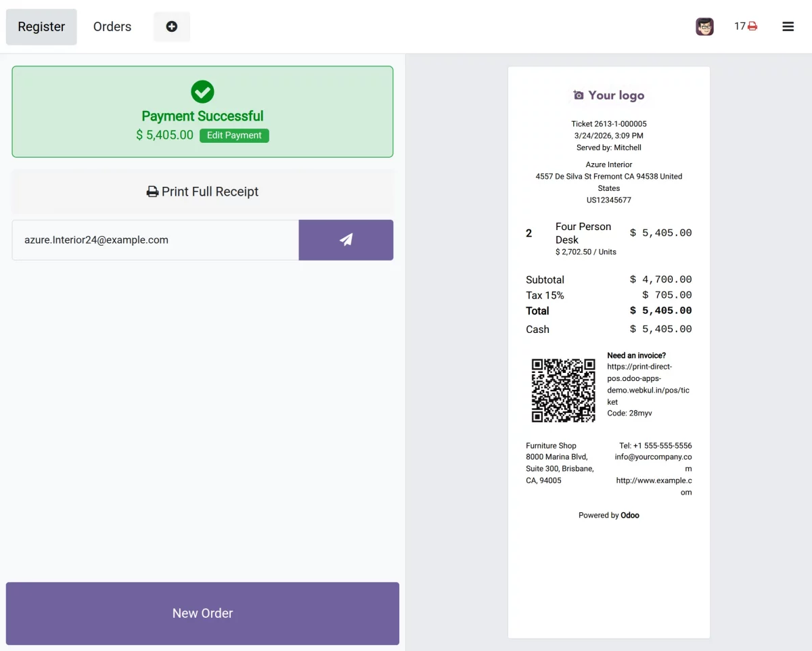Click the $ 5,405.00 amount under Payment Successful
This screenshot has height=651, width=812.
click(164, 135)
